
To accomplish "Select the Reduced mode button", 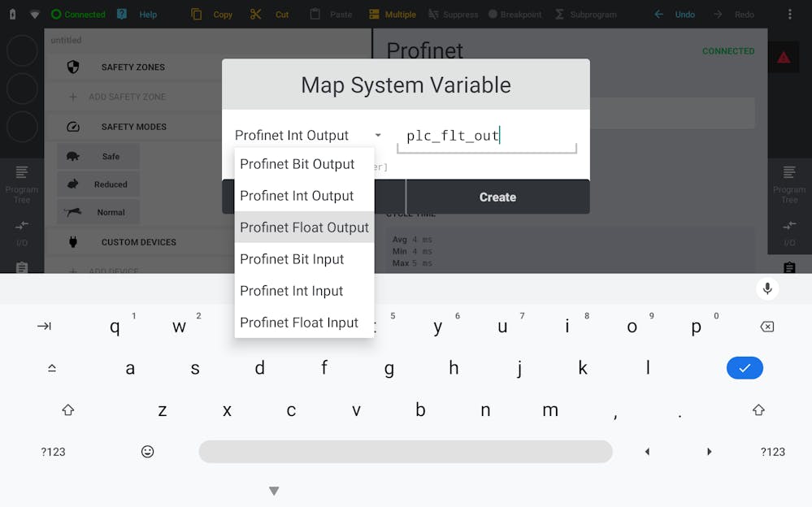I will click(98, 184).
